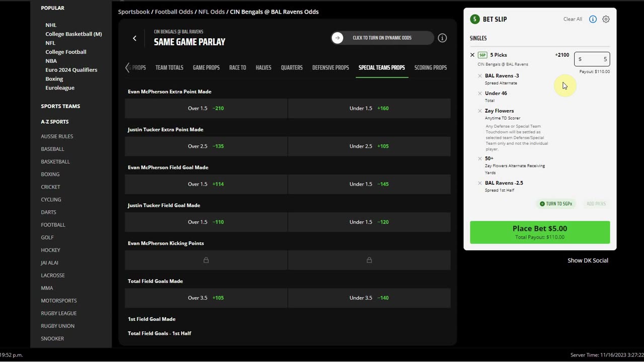Viewport: 644px width, 362px height.
Task: Open Darts in A-Z Sports
Action: coord(48,212)
